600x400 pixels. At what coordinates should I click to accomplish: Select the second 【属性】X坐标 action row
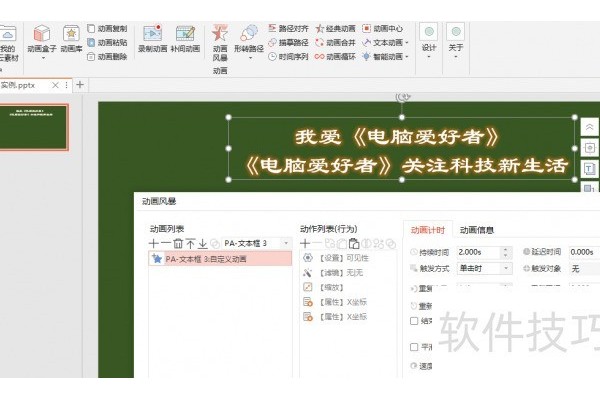click(347, 317)
